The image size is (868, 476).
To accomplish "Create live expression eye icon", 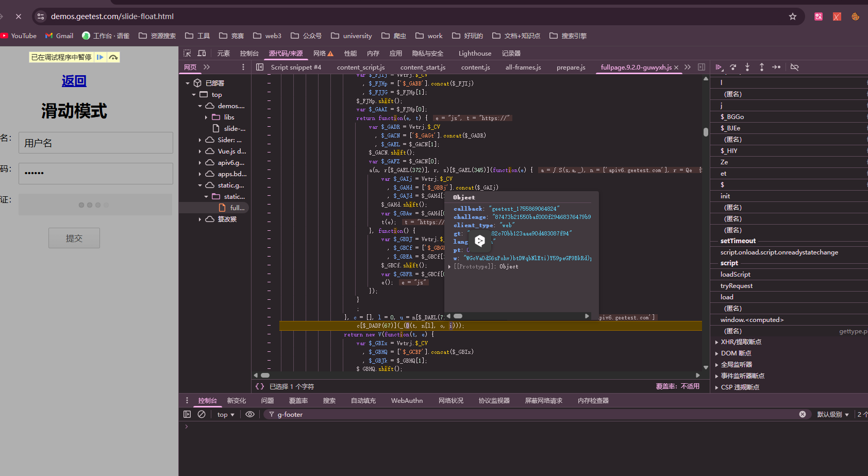I will 250,414.
